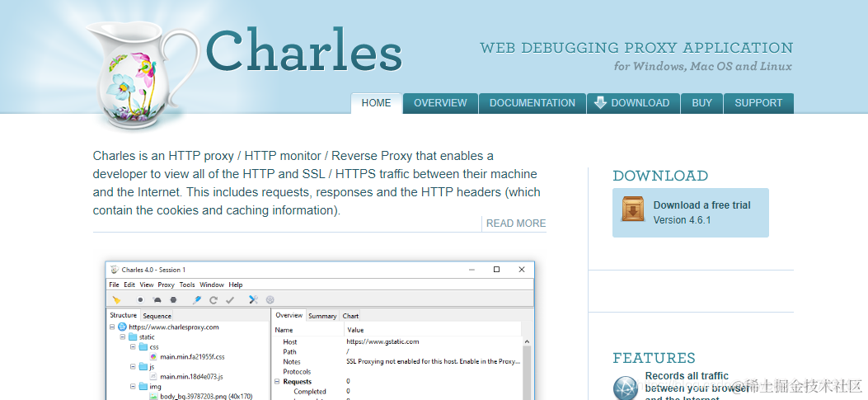Click the turtle throttling icon in Charles toolbar
The height and width of the screenshot is (400, 868).
pos(157,299)
